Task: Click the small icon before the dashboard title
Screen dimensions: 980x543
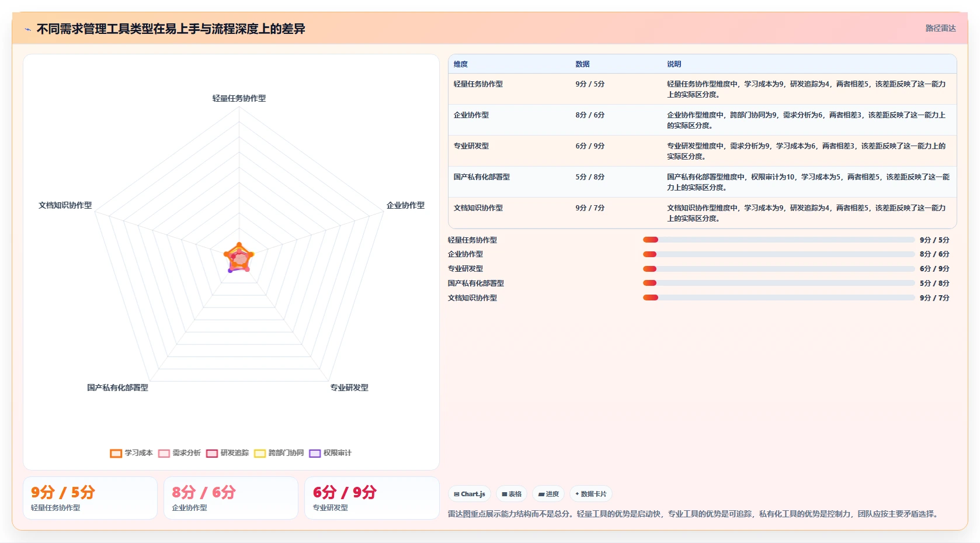Action: click(x=27, y=29)
